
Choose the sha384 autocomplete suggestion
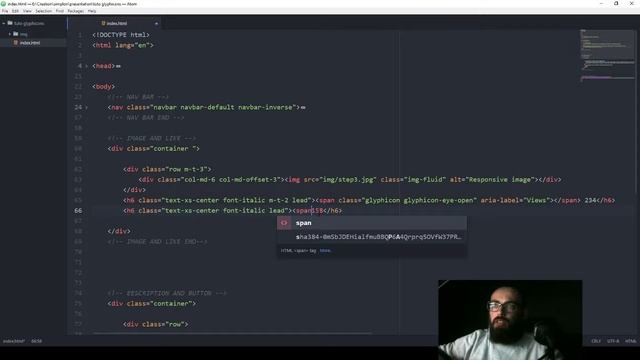coord(371,237)
